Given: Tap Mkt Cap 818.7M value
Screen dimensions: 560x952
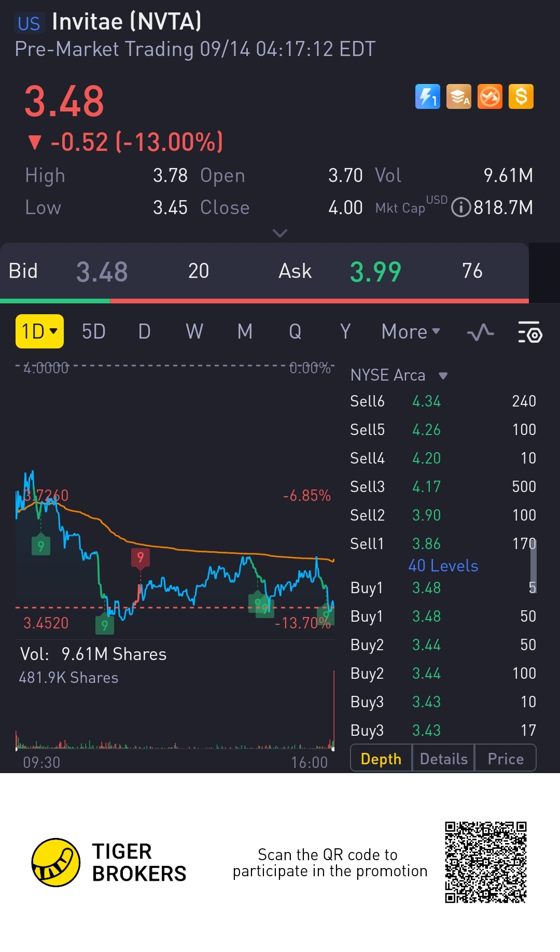Looking at the screenshot, I should click(x=503, y=207).
